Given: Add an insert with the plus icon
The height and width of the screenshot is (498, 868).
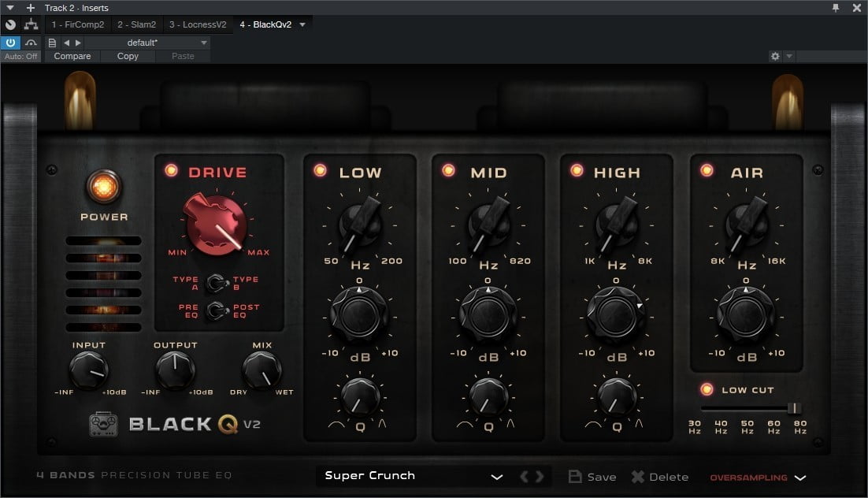Looking at the screenshot, I should pos(31,8).
